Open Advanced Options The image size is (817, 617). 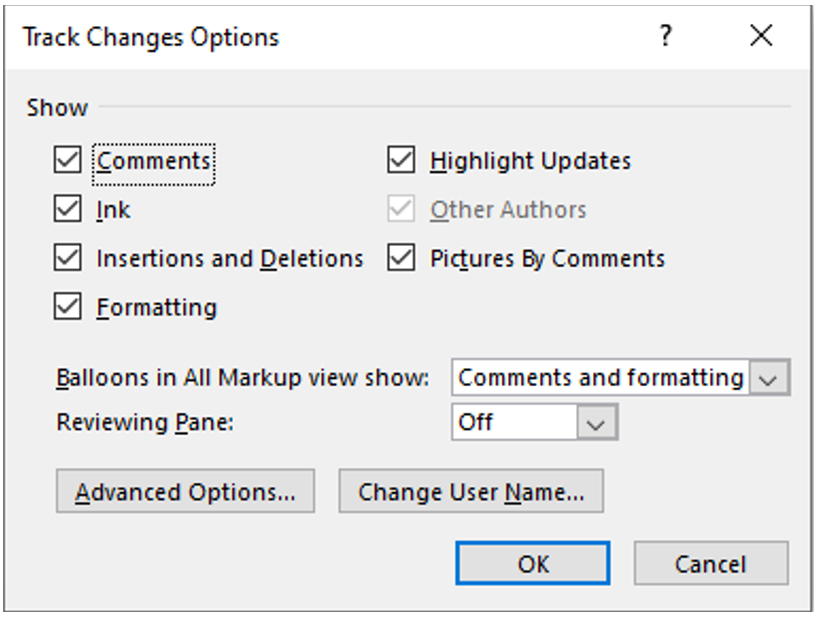(185, 492)
